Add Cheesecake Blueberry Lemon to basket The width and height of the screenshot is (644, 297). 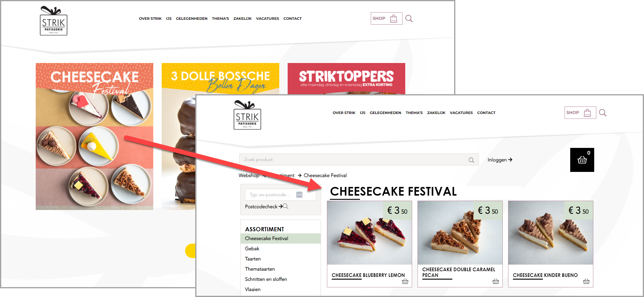(405, 281)
